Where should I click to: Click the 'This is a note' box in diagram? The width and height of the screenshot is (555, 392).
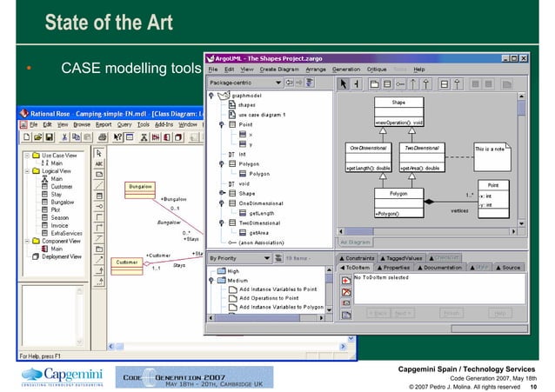(x=492, y=157)
